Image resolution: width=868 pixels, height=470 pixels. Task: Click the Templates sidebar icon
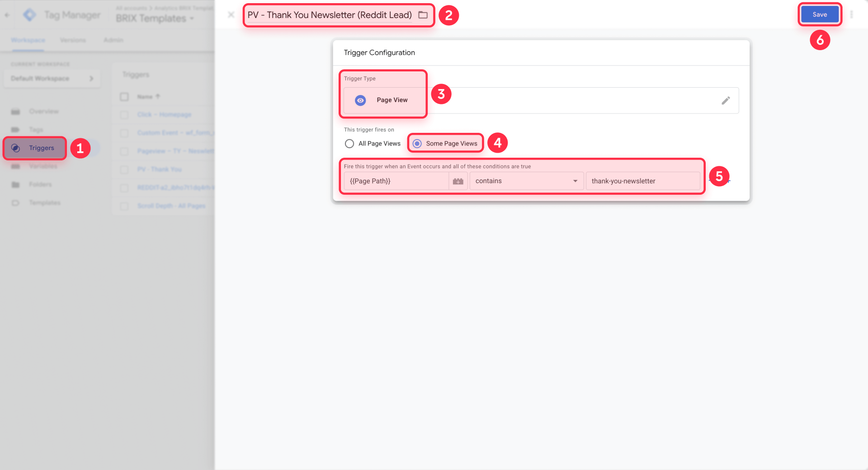click(15, 203)
